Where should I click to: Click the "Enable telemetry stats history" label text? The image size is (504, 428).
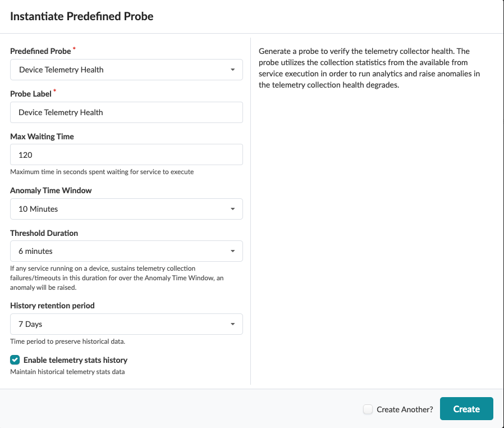point(75,360)
